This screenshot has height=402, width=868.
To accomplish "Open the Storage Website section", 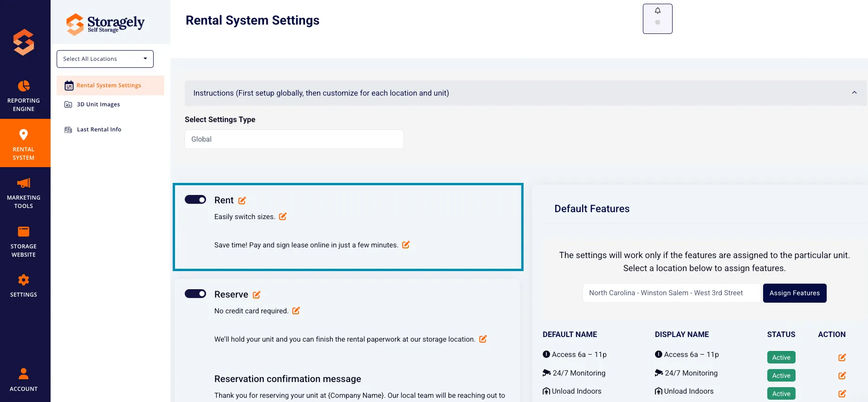I will point(24,241).
